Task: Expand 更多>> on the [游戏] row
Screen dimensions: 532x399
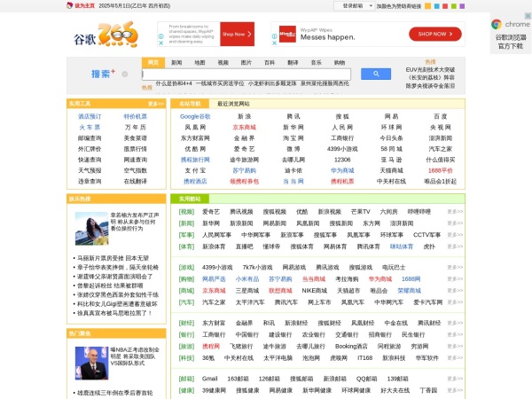Action: [x=455, y=267]
